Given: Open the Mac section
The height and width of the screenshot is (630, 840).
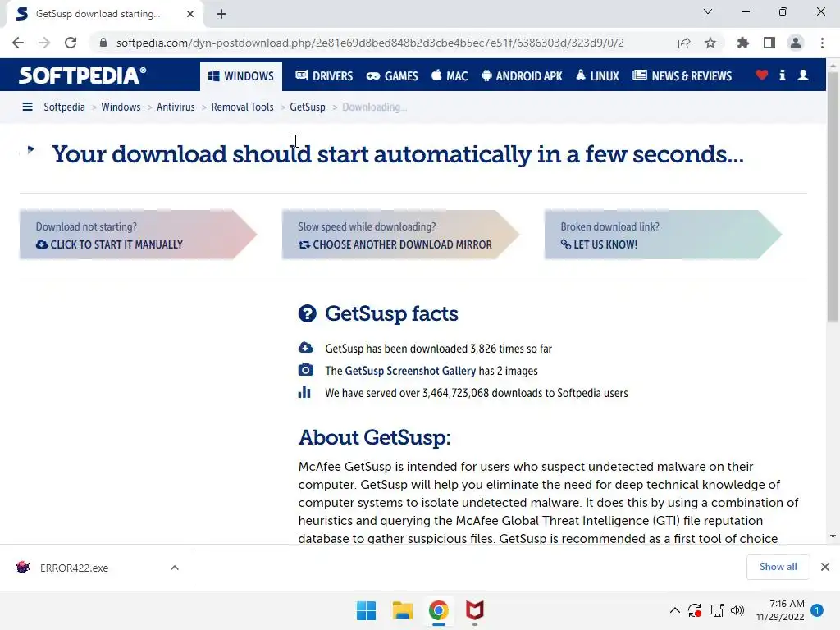Looking at the screenshot, I should tap(450, 76).
